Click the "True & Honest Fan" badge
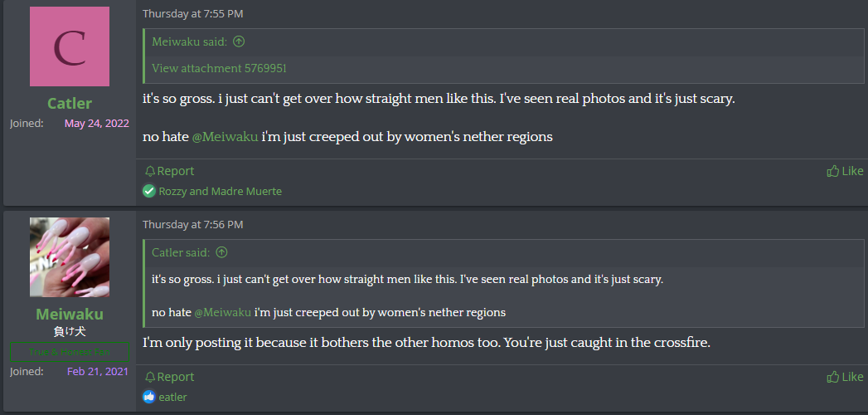868x415 pixels. 70,352
